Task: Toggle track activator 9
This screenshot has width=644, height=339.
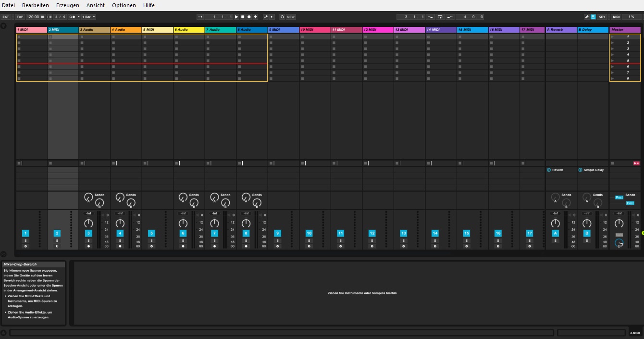Action: pyautogui.click(x=277, y=233)
